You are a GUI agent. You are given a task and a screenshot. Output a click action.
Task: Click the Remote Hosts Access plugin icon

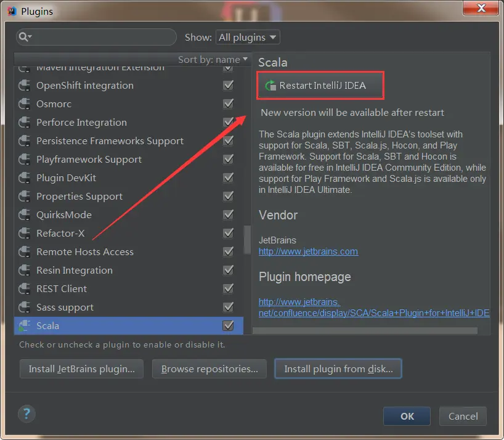[x=25, y=251]
